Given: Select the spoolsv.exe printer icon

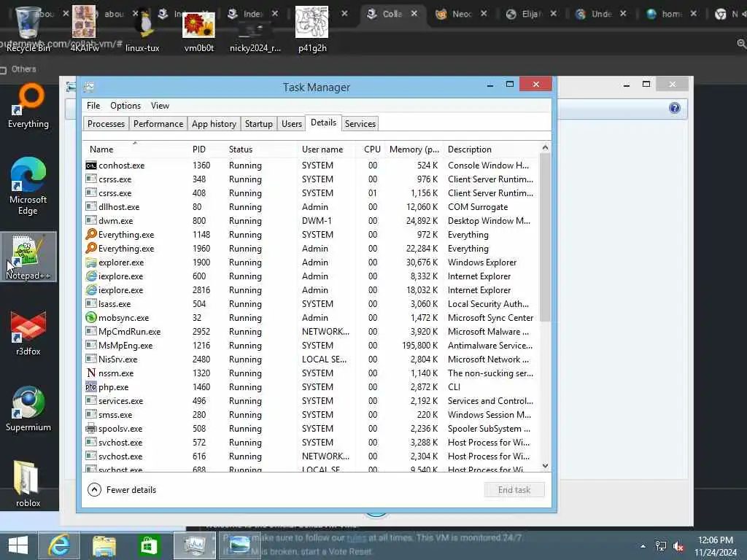Looking at the screenshot, I should 91,428.
